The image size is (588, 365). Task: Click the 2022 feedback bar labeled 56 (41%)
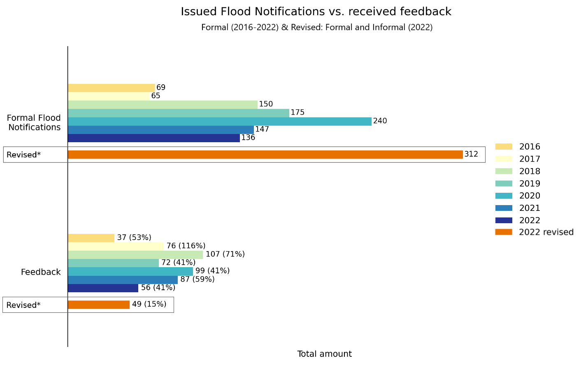[x=103, y=288]
